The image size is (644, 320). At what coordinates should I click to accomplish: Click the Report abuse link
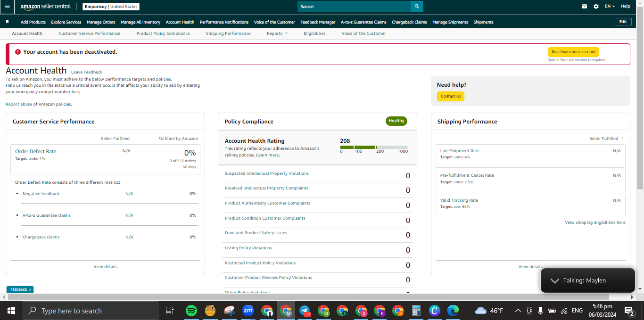(x=18, y=104)
